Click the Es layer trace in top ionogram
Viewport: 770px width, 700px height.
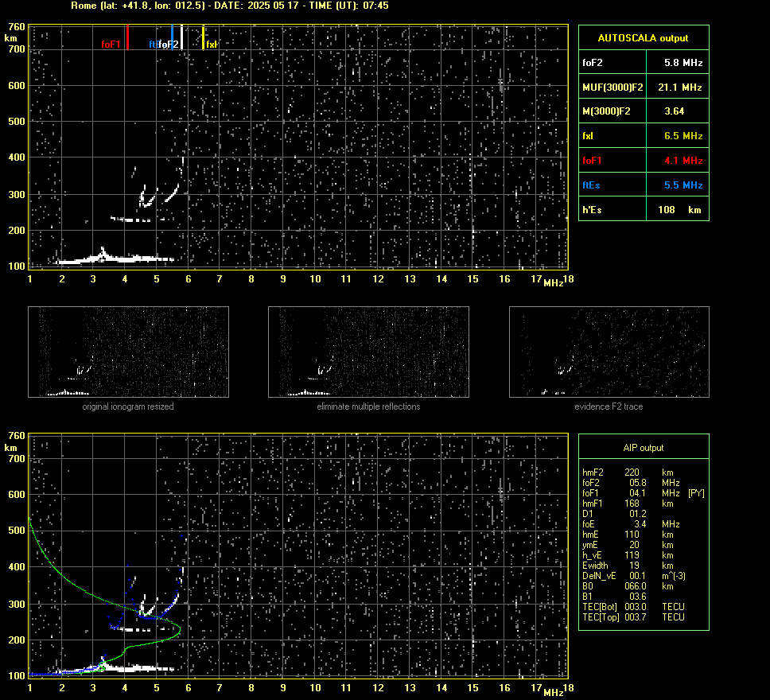tap(115, 259)
